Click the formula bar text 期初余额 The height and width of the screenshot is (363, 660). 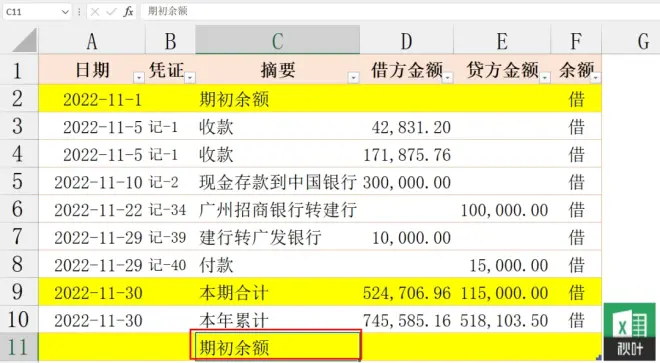click(168, 11)
